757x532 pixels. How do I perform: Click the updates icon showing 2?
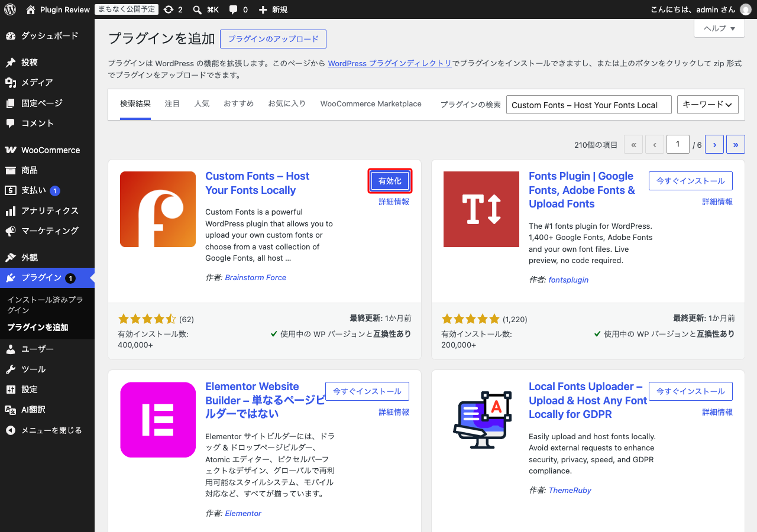pos(169,9)
